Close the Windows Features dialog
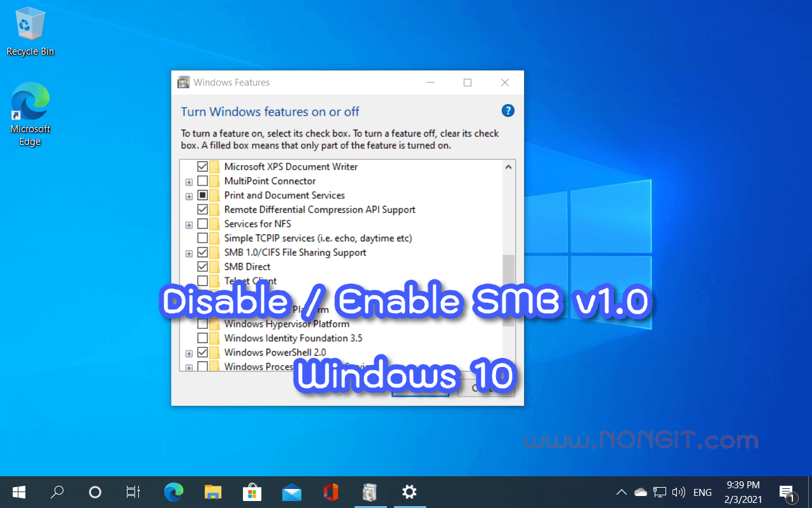 click(505, 83)
